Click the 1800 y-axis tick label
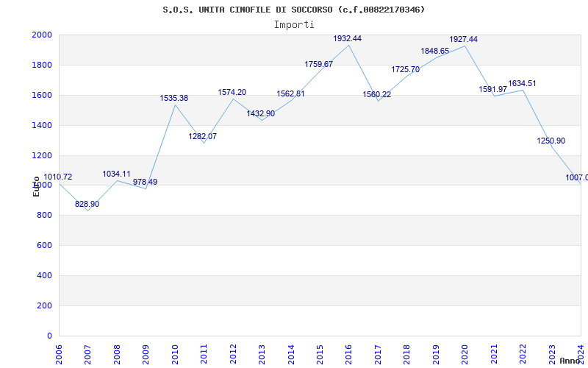 42,65
